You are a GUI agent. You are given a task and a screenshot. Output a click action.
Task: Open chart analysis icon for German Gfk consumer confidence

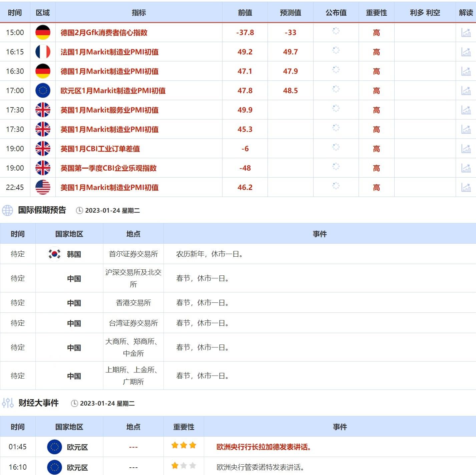tap(466, 33)
